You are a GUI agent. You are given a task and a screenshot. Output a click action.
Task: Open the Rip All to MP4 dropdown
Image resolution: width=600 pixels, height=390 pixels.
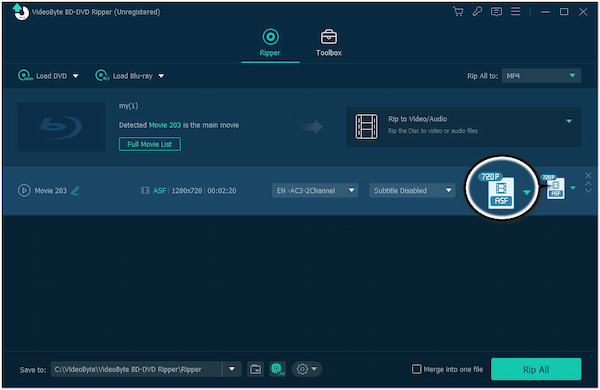[x=541, y=76]
